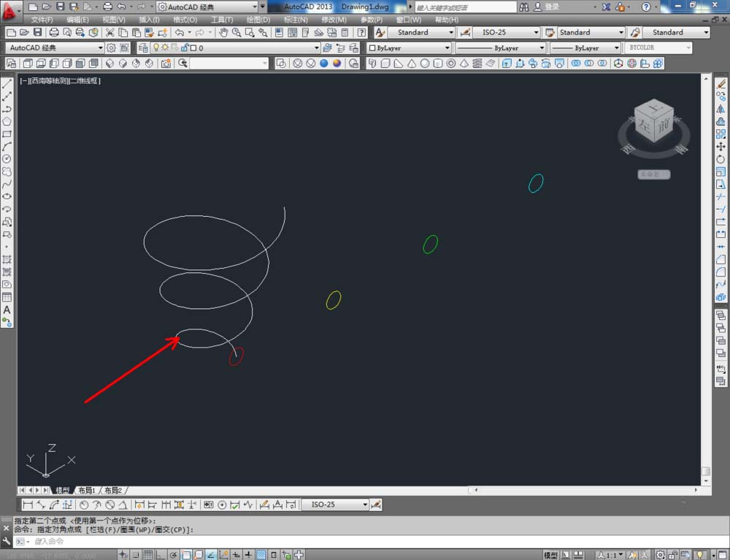This screenshot has width=730, height=560.
Task: Toggle Object Snap in status bar
Action: tap(185, 555)
